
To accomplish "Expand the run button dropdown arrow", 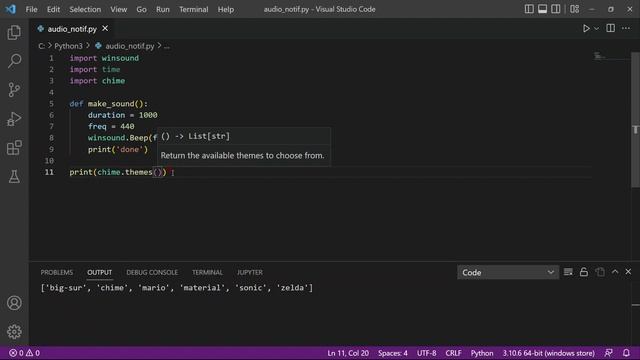I will click(596, 29).
